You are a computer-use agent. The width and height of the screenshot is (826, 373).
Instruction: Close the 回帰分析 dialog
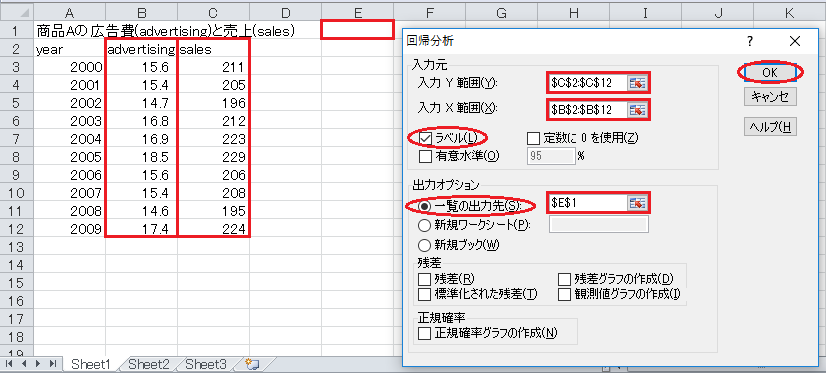794,42
